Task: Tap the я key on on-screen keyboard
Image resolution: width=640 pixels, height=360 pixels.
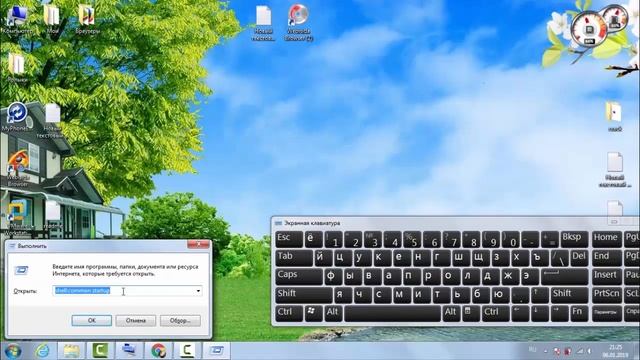Action: coord(343,295)
